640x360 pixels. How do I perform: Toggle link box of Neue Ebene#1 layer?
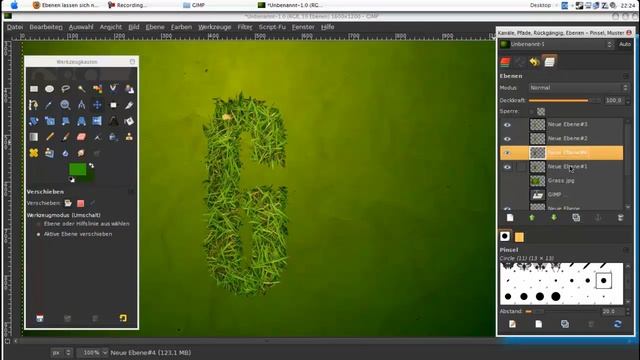pyautogui.click(x=521, y=167)
